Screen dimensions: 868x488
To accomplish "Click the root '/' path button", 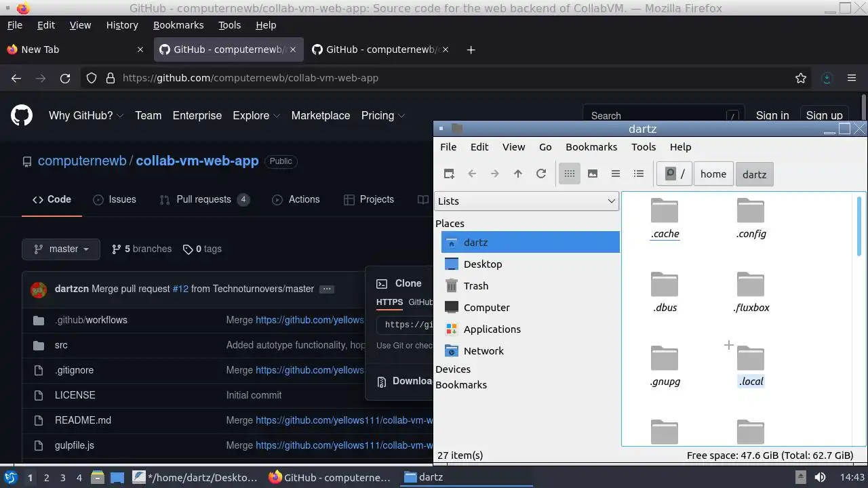I will (675, 174).
